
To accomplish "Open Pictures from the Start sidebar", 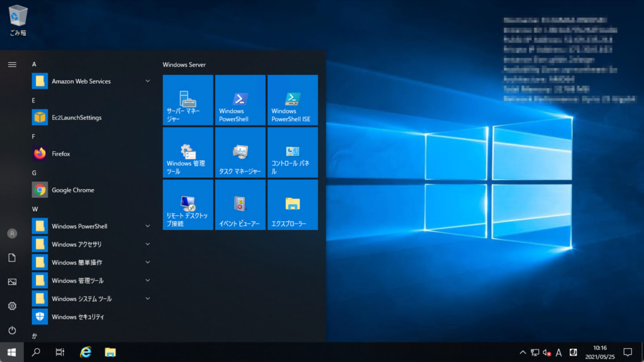I will (x=12, y=282).
